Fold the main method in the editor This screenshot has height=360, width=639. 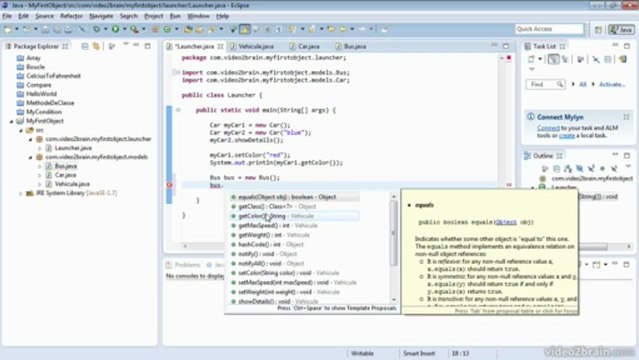(178, 110)
